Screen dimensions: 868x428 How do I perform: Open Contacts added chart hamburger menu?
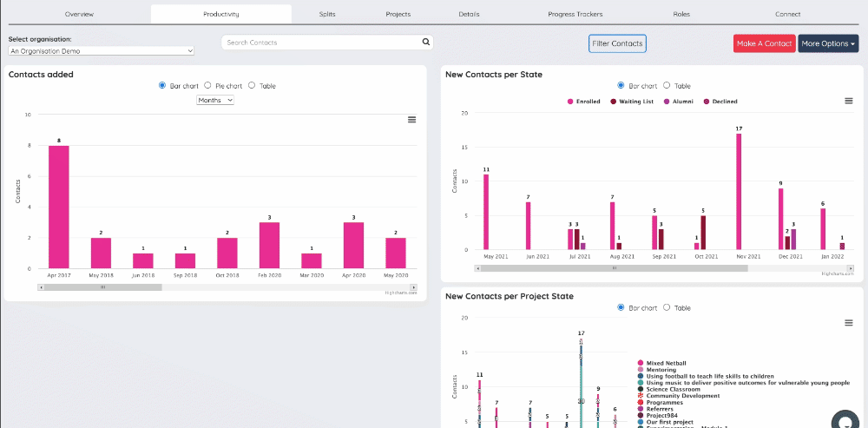[x=411, y=120]
